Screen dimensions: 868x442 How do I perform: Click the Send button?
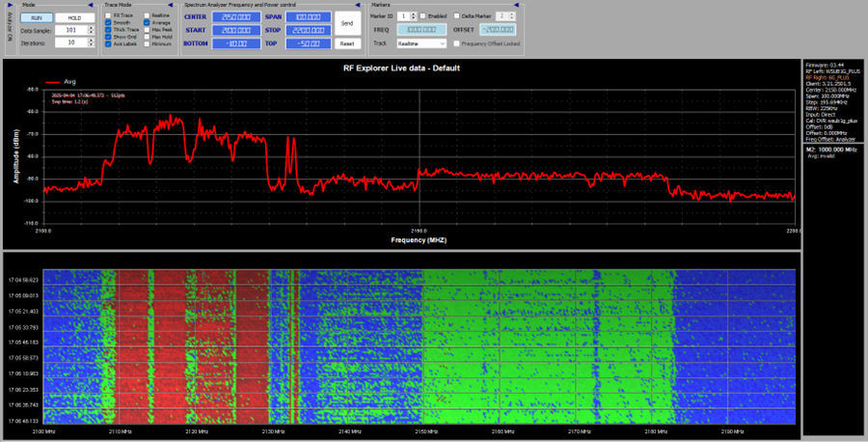[x=346, y=21]
